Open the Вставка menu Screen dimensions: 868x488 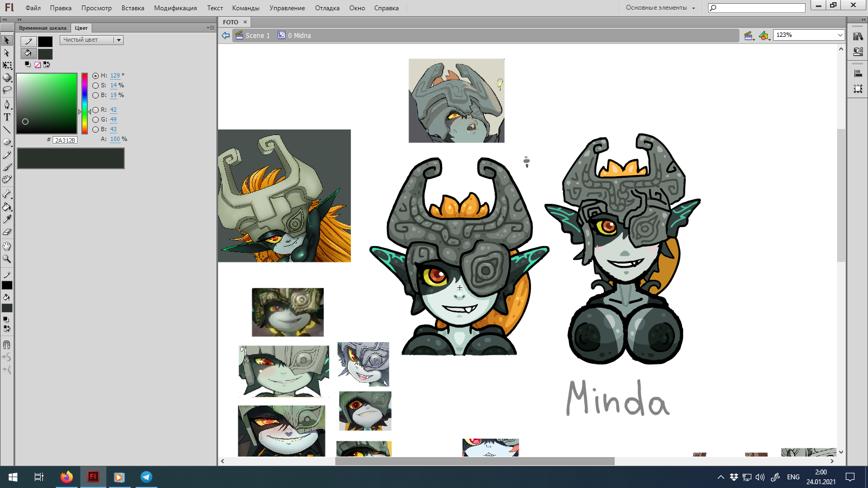[133, 8]
